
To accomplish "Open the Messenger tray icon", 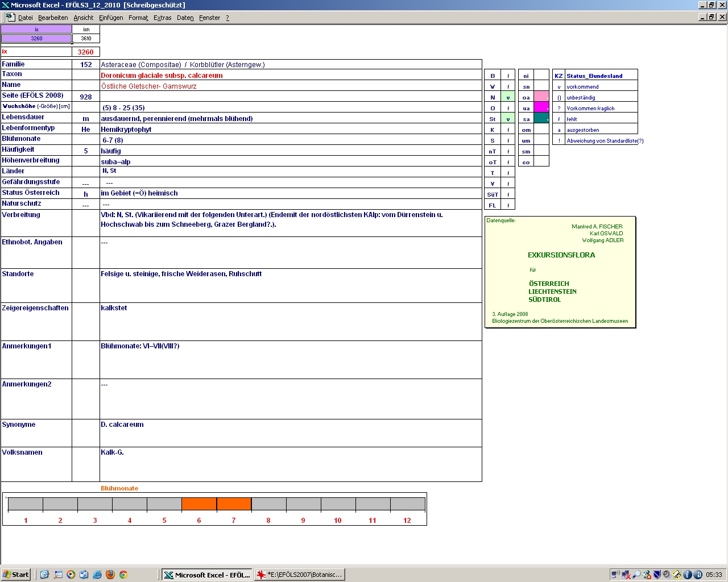I will (647, 575).
